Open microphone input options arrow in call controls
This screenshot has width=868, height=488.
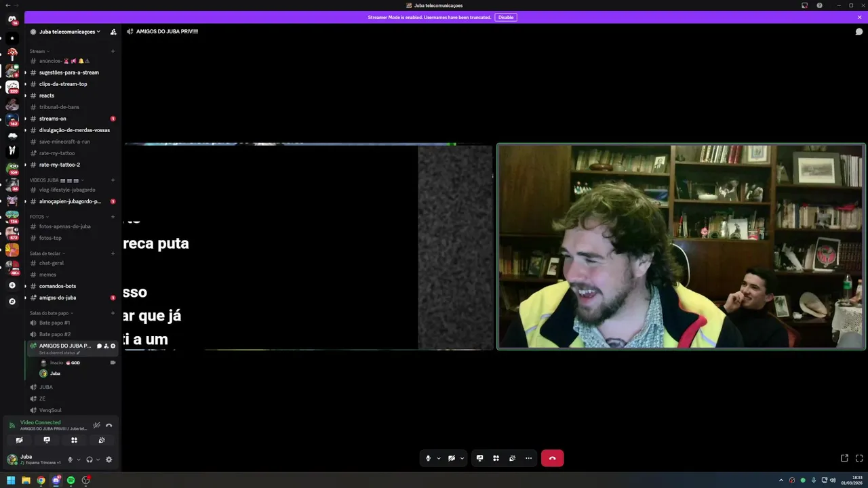pyautogui.click(x=439, y=458)
